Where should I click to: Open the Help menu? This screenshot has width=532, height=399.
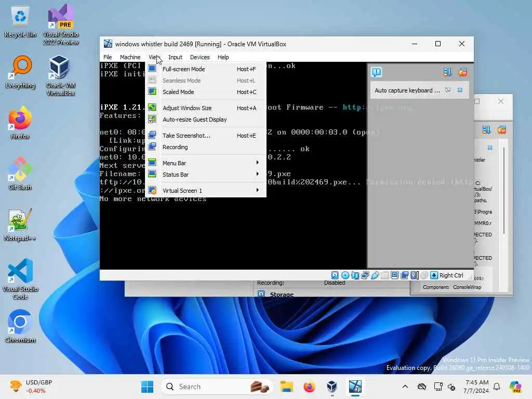pos(223,57)
